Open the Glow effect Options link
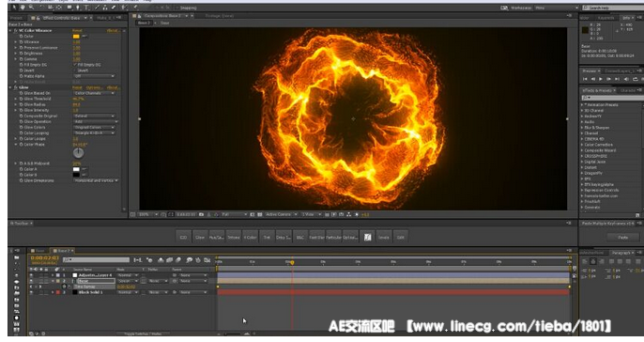This screenshot has width=644, height=342. point(94,87)
